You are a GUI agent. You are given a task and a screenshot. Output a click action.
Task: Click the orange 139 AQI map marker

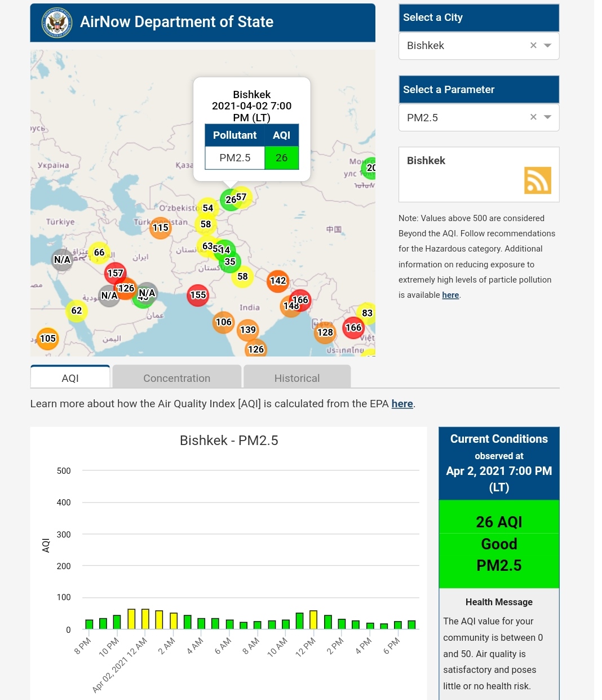(x=248, y=330)
